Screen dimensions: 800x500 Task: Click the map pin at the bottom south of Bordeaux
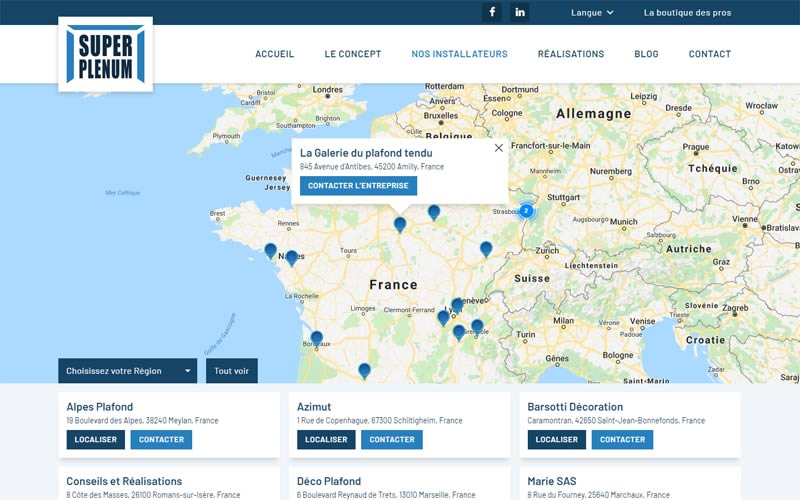point(364,371)
